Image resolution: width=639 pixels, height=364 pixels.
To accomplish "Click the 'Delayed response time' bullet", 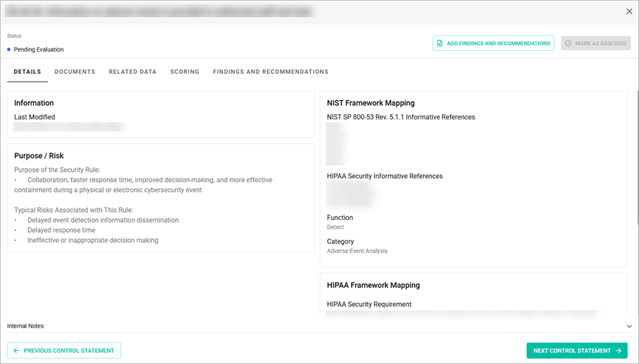I will [62, 230].
